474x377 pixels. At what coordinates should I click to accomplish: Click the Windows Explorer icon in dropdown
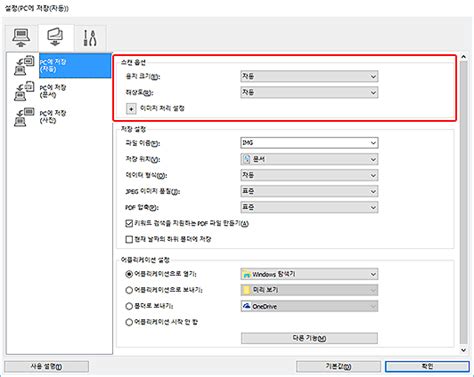(x=247, y=275)
